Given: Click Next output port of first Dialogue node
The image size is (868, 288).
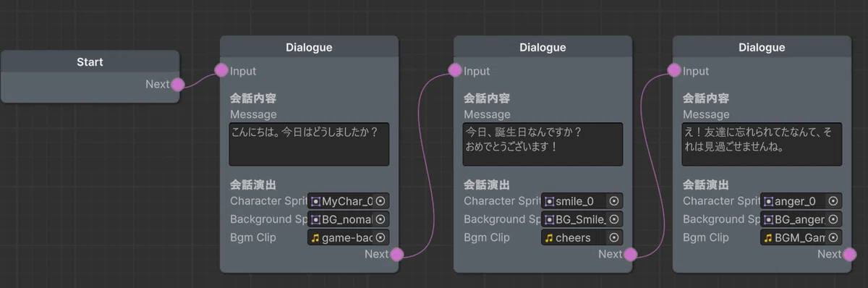Looking at the screenshot, I should [x=396, y=254].
